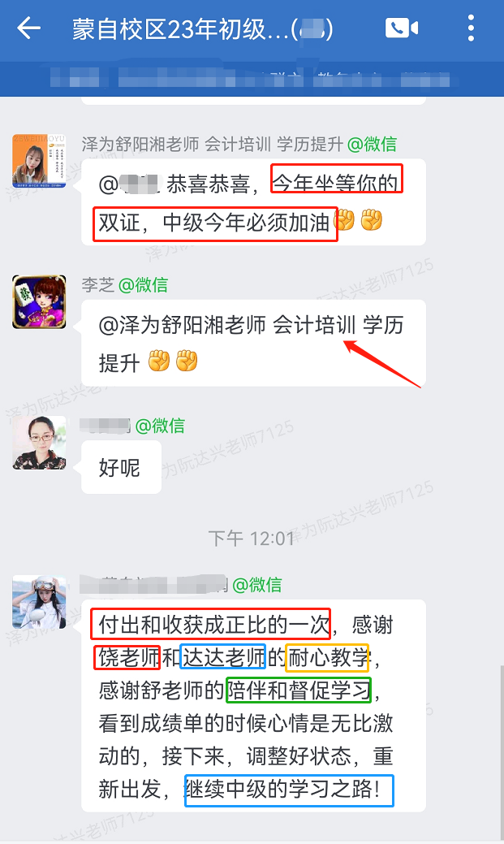
Task: Tap 舒阳湘老师 orange profile avatar
Action: (39, 161)
